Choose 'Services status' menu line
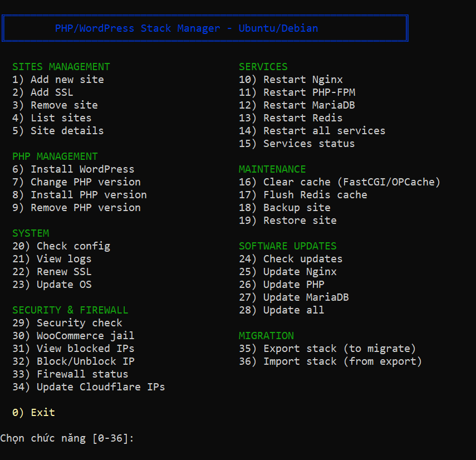The height and width of the screenshot is (460, 476). click(x=297, y=144)
